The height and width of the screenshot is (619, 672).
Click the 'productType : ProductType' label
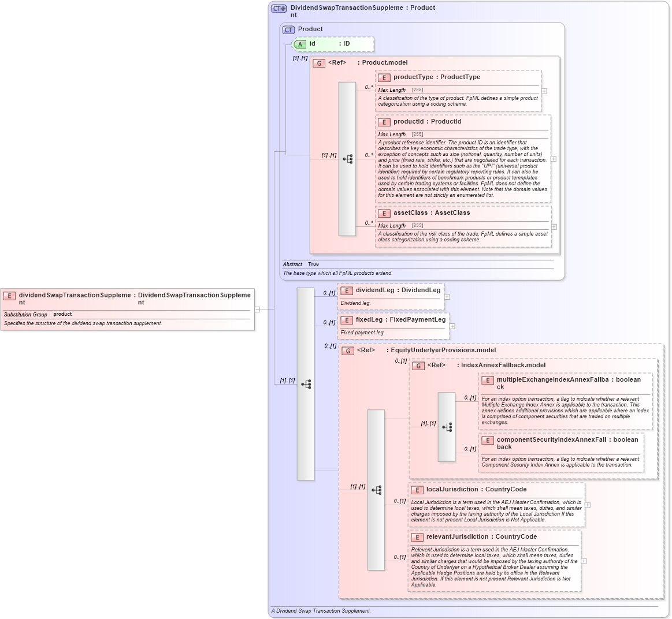pyautogui.click(x=437, y=77)
